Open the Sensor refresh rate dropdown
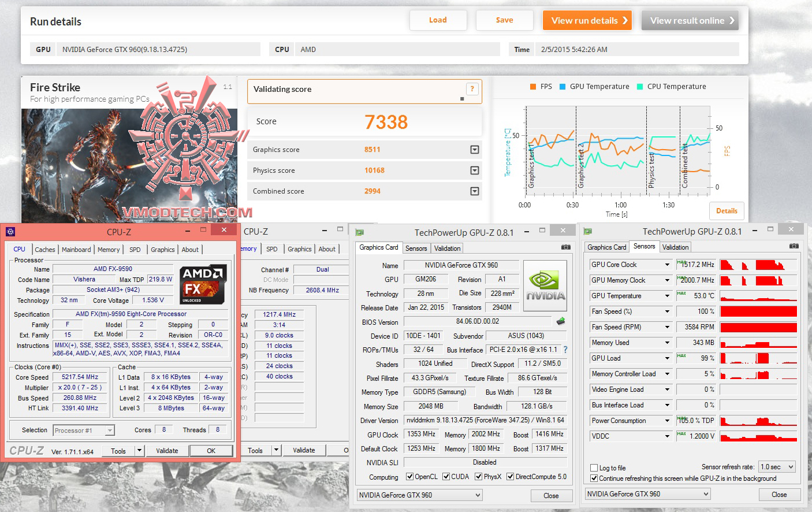Image resolution: width=812 pixels, height=512 pixels. click(x=777, y=467)
